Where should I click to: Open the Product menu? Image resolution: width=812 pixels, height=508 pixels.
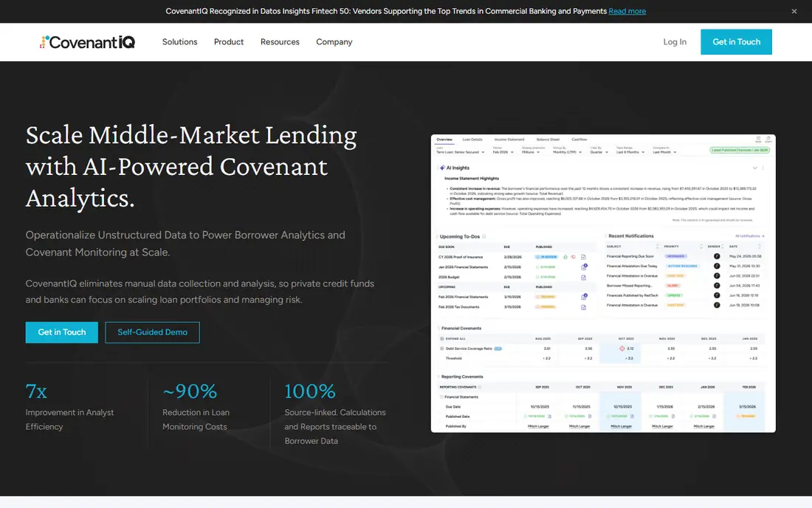click(228, 42)
